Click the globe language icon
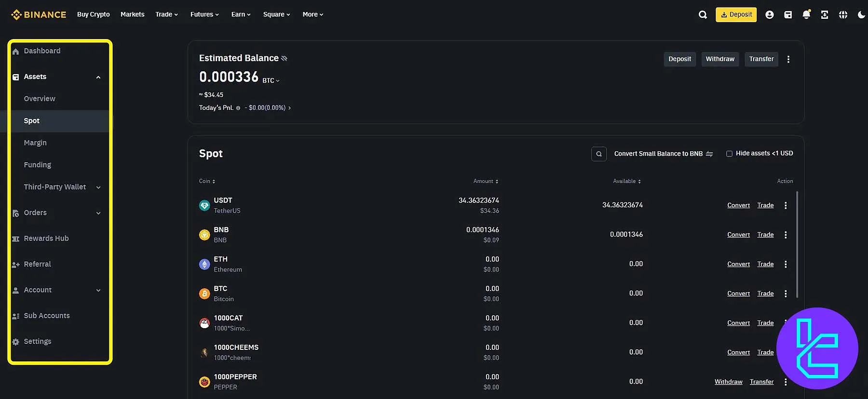868x399 pixels. (842, 14)
